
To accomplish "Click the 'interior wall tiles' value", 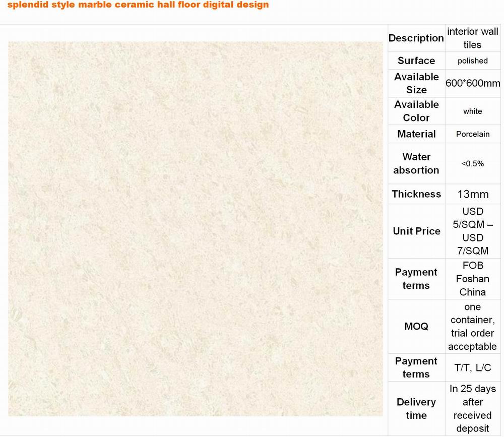I will [472, 38].
